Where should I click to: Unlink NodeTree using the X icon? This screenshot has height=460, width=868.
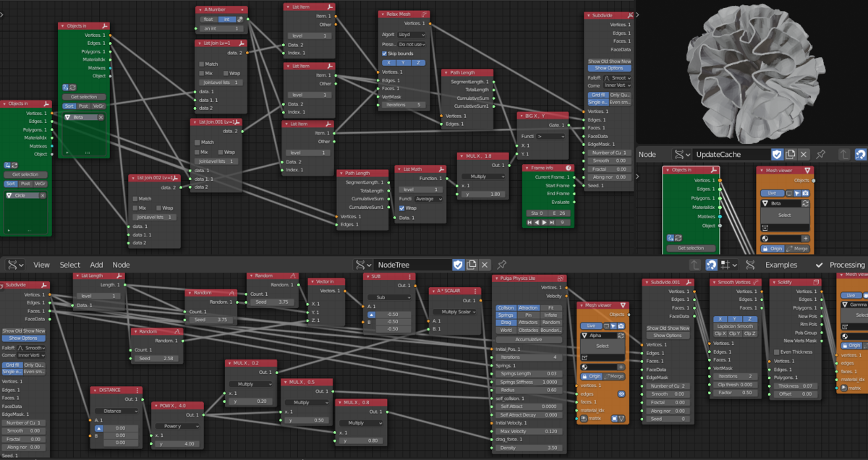485,265
